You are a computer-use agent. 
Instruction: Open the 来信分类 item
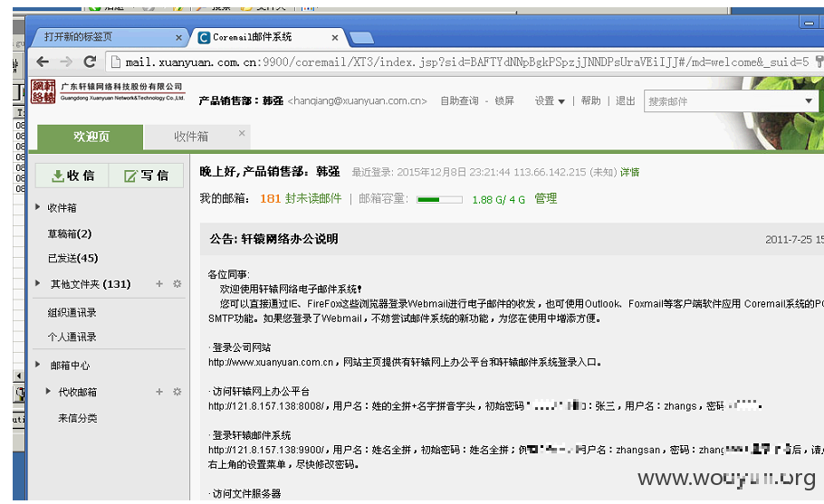tap(77, 418)
